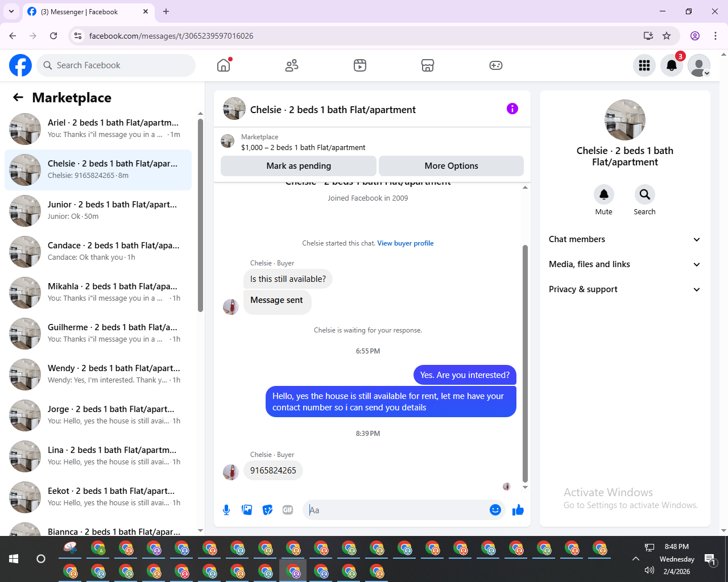Click the message input box
Image resolution: width=728 pixels, height=582 pixels.
396,510
